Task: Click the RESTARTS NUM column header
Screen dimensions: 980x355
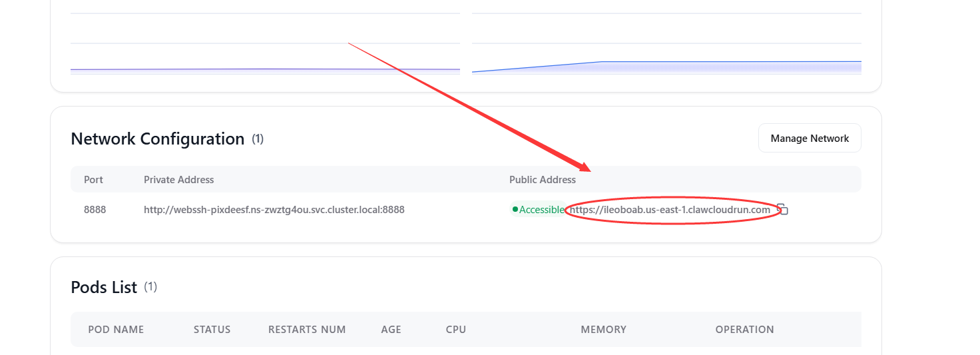Action: pyautogui.click(x=307, y=330)
